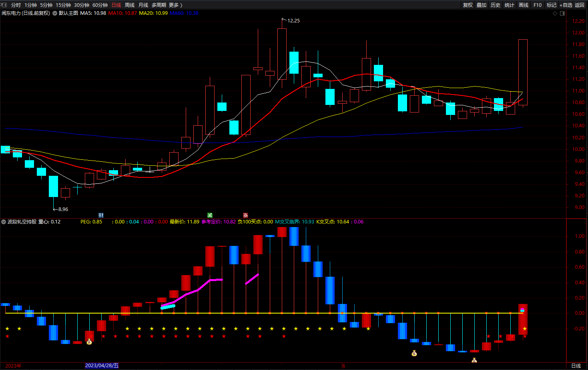This screenshot has height=370, width=588.
Task: Click stock name 闽东电力(日线.前复权)
Action: [26, 13]
